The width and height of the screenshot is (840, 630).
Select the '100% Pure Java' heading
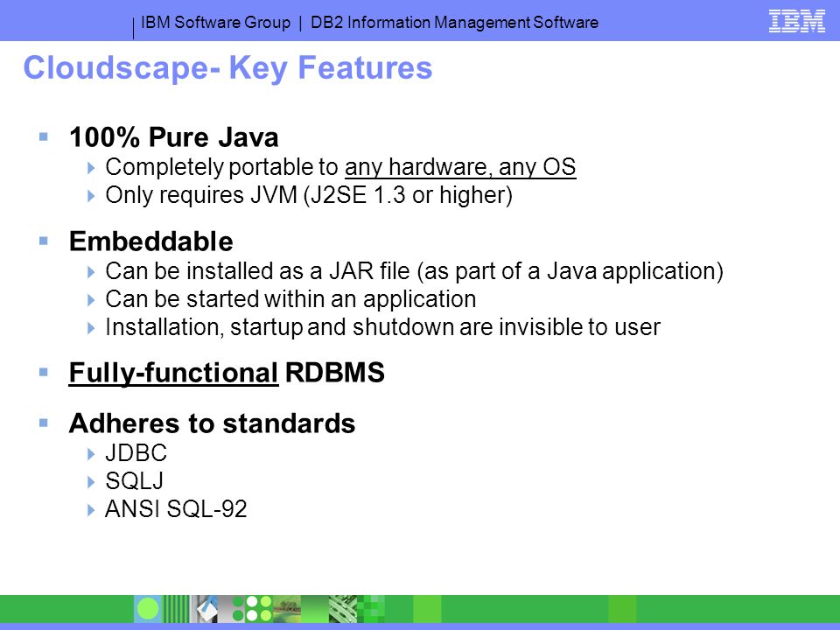tap(173, 136)
